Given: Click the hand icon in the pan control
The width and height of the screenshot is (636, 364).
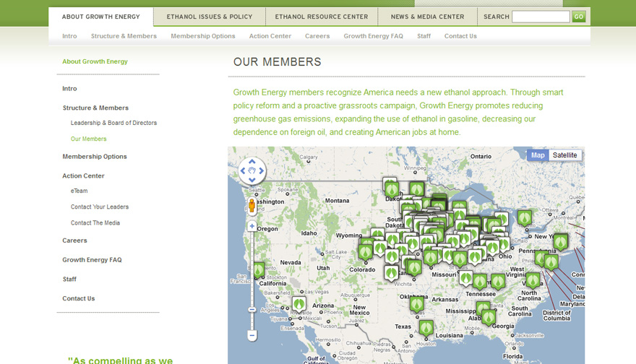Looking at the screenshot, I should pyautogui.click(x=252, y=170).
